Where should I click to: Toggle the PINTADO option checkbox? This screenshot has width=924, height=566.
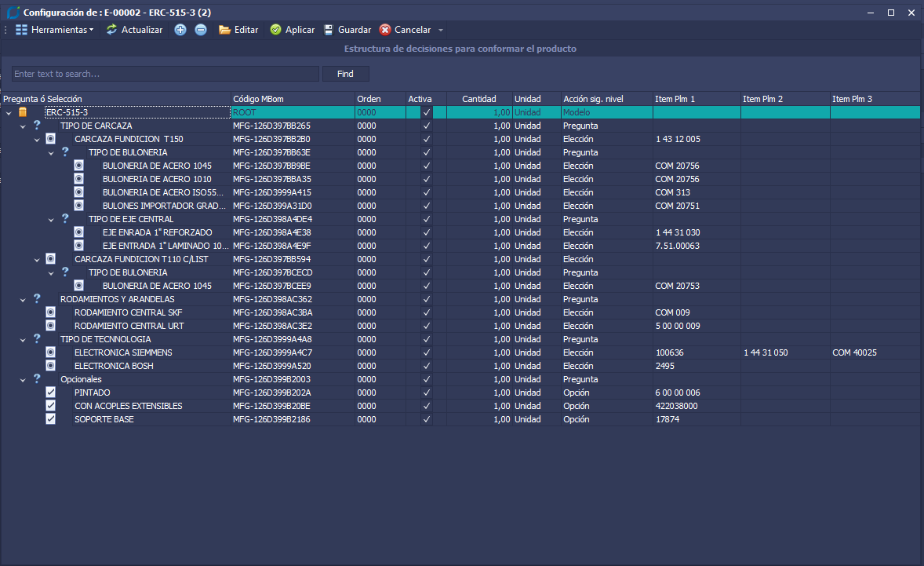pyautogui.click(x=51, y=392)
